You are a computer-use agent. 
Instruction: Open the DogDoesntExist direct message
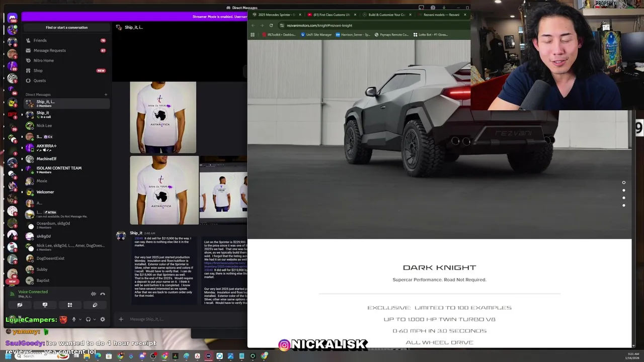tap(66, 258)
